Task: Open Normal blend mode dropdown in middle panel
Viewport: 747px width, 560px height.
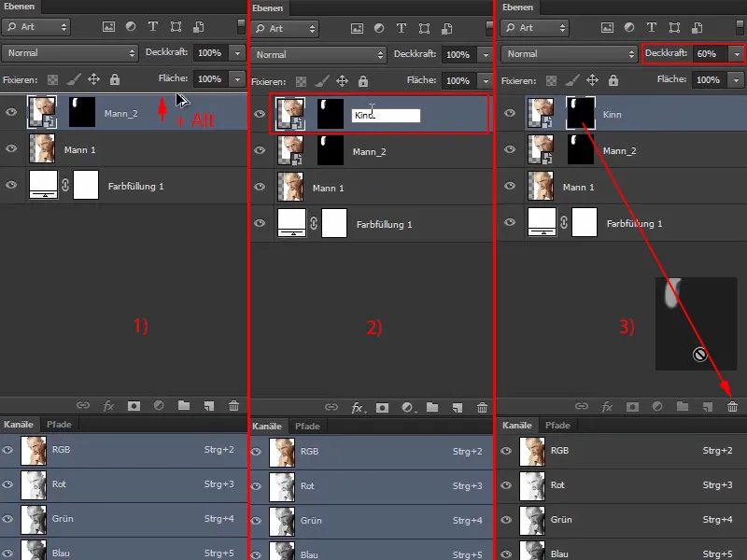Action: [318, 55]
